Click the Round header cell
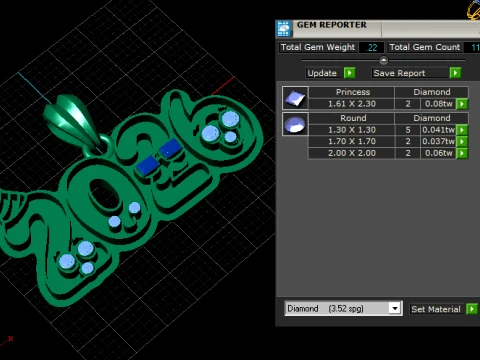The width and height of the screenshot is (480, 360). coord(352,118)
